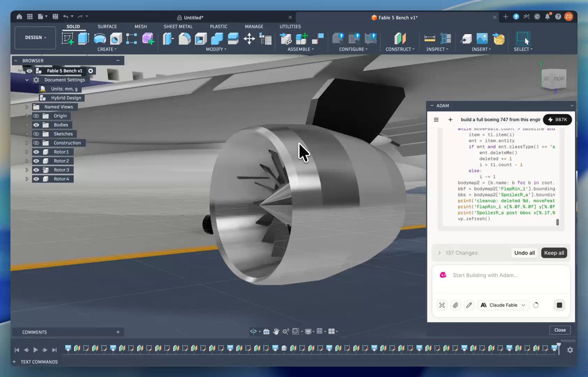The width and height of the screenshot is (588, 377).
Task: Select the Measure tool
Action: pyautogui.click(x=430, y=39)
